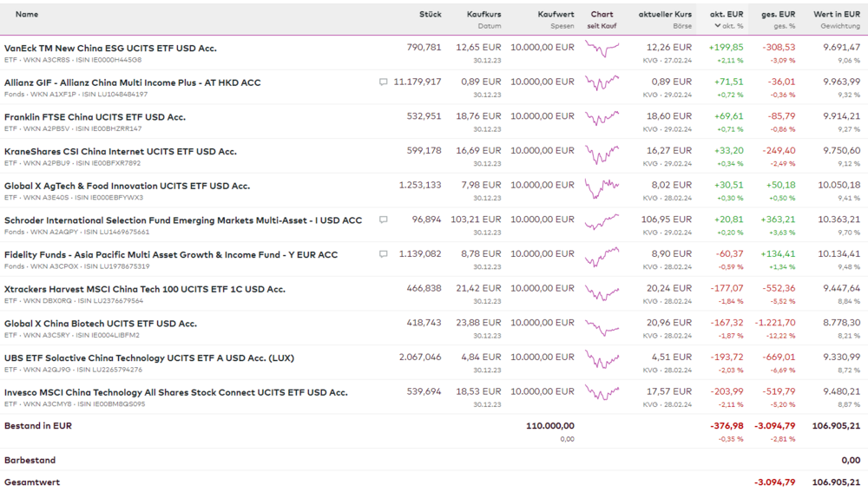Select the Global X AgTech & Food Innovation row
This screenshot has width=868, height=492.
point(127,186)
